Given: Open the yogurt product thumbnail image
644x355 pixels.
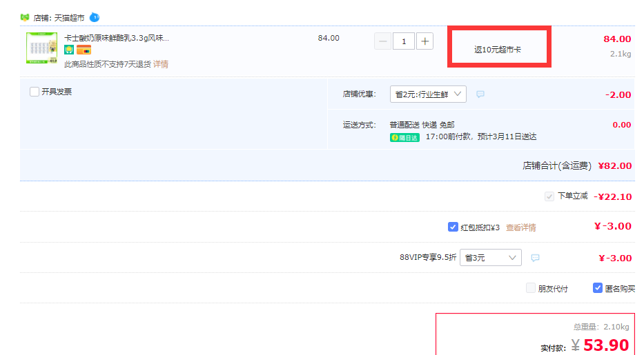Looking at the screenshot, I should pos(42,48).
